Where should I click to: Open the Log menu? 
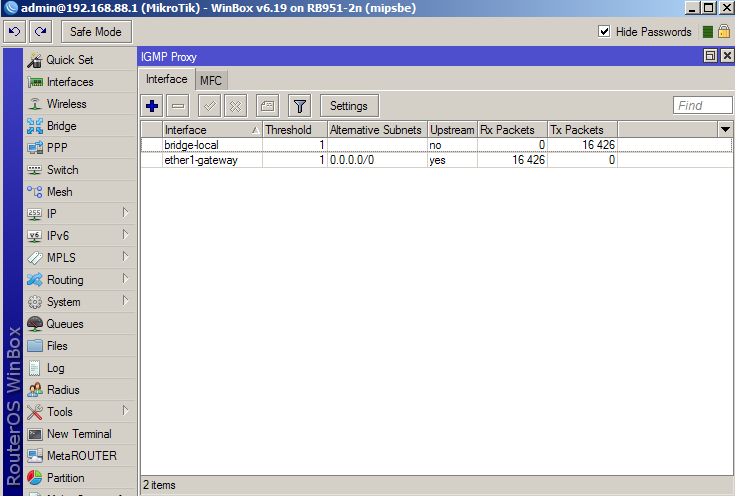(x=80, y=368)
